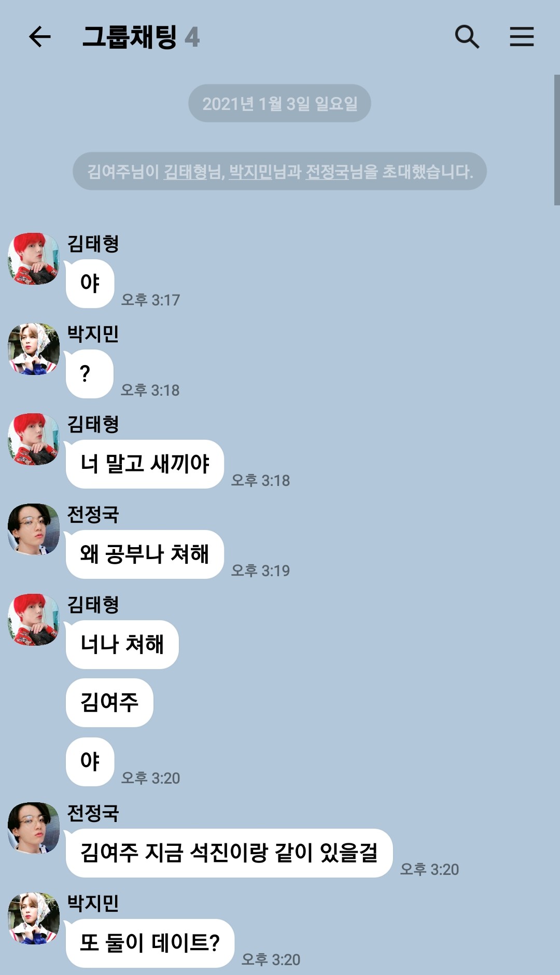560x975 pixels.
Task: Open the hamburger menu icon
Action: point(522,37)
